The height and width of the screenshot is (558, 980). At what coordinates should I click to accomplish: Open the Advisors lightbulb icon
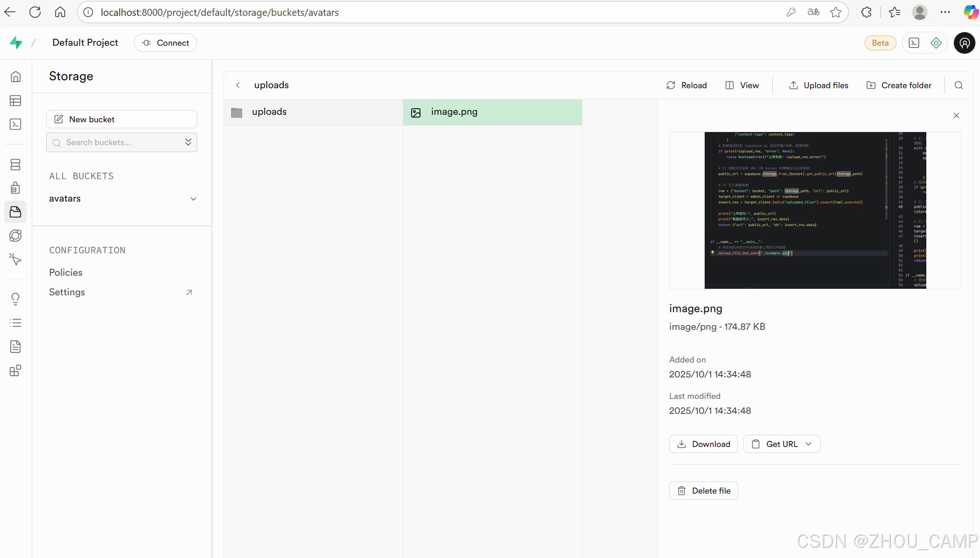[15, 299]
